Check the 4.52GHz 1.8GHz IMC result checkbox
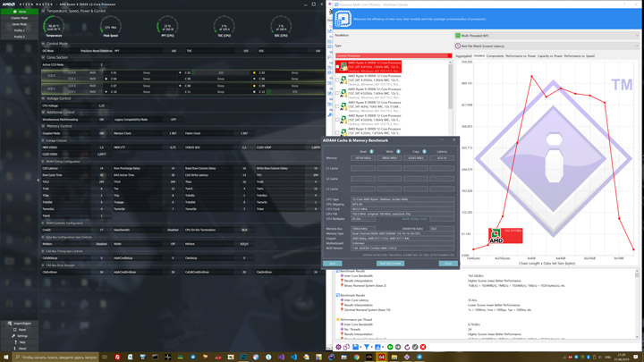The width and height of the screenshot is (644, 362). [337, 119]
